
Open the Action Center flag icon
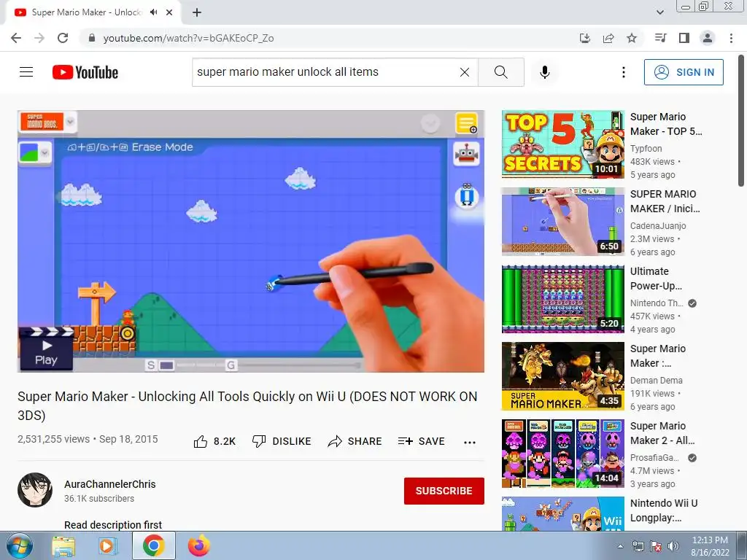pos(656,546)
